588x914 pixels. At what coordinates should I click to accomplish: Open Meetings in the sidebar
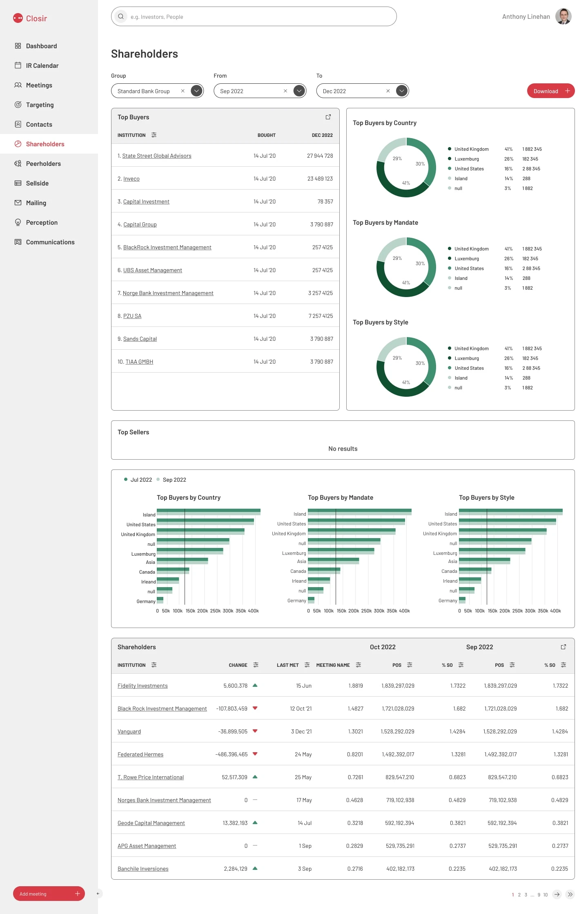(49, 85)
